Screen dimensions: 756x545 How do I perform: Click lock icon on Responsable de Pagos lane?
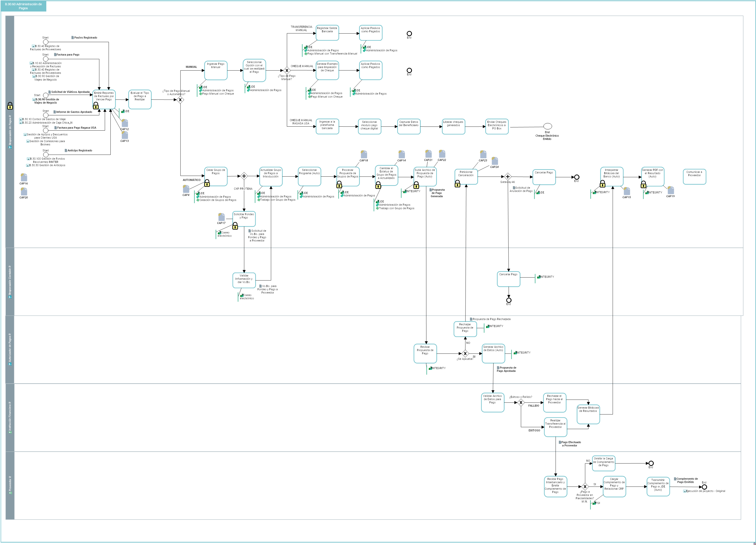[10, 106]
